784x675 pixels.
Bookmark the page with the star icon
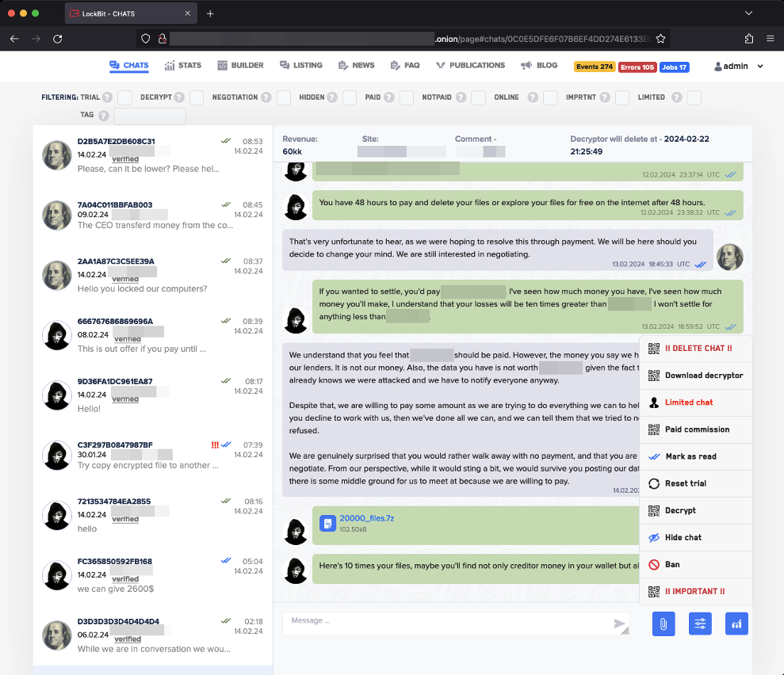point(660,38)
